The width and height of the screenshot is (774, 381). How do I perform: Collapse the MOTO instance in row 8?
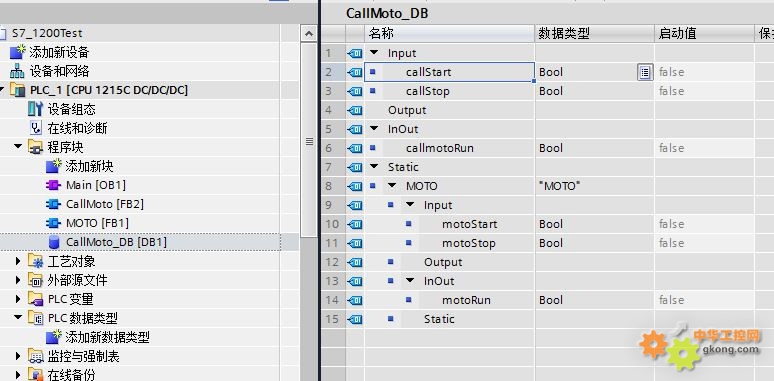click(392, 186)
